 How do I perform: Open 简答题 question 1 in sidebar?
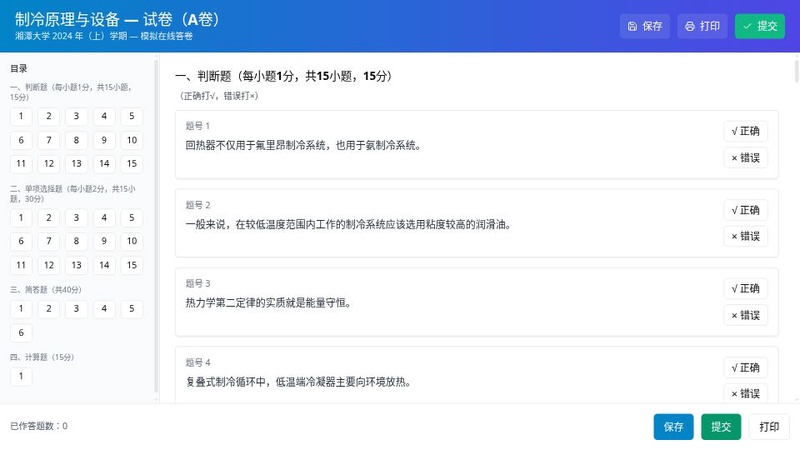pos(21,309)
